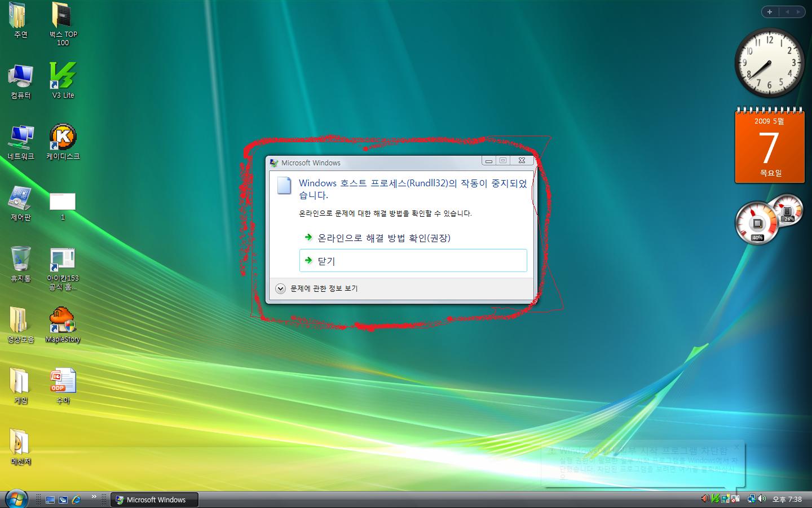Click 온라인으로 해결 방법 확인(권장) option

coord(413,238)
